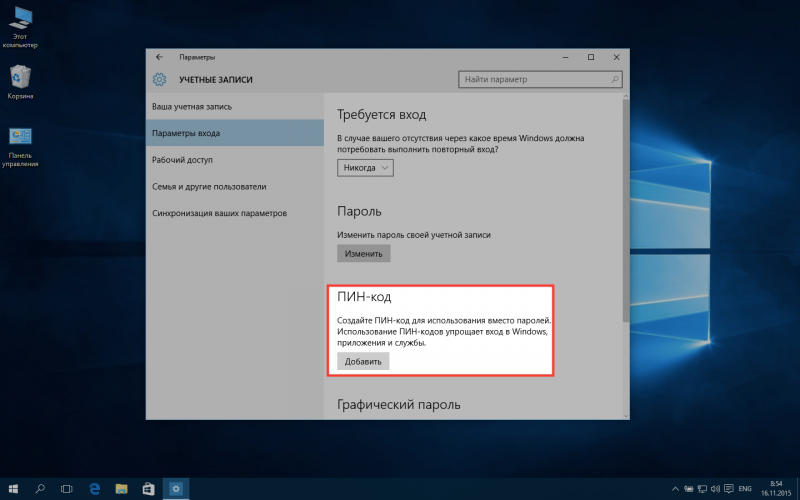This screenshot has height=500, width=800.
Task: Expand the Никогда sign-in dropdown
Action: pyautogui.click(x=366, y=168)
